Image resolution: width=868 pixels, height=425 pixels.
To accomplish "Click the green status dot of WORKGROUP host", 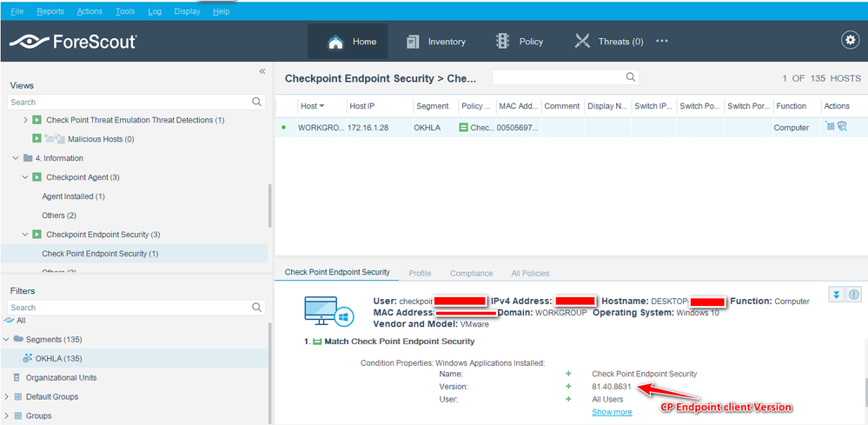I will pyautogui.click(x=284, y=127).
